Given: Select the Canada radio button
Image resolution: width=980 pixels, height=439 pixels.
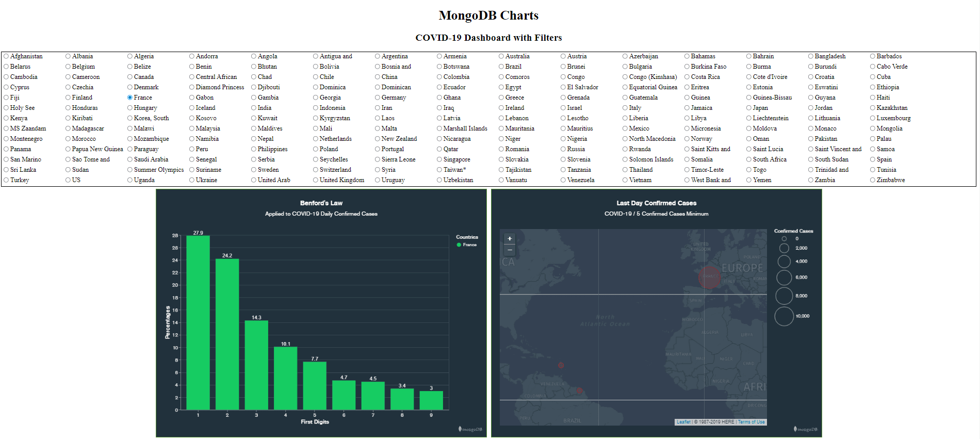Looking at the screenshot, I should pos(130,77).
